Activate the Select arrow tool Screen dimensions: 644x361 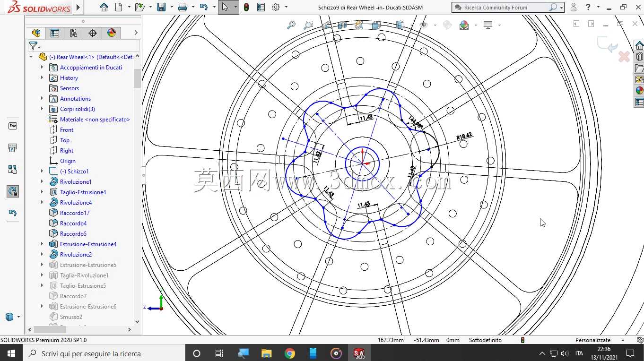point(225,7)
